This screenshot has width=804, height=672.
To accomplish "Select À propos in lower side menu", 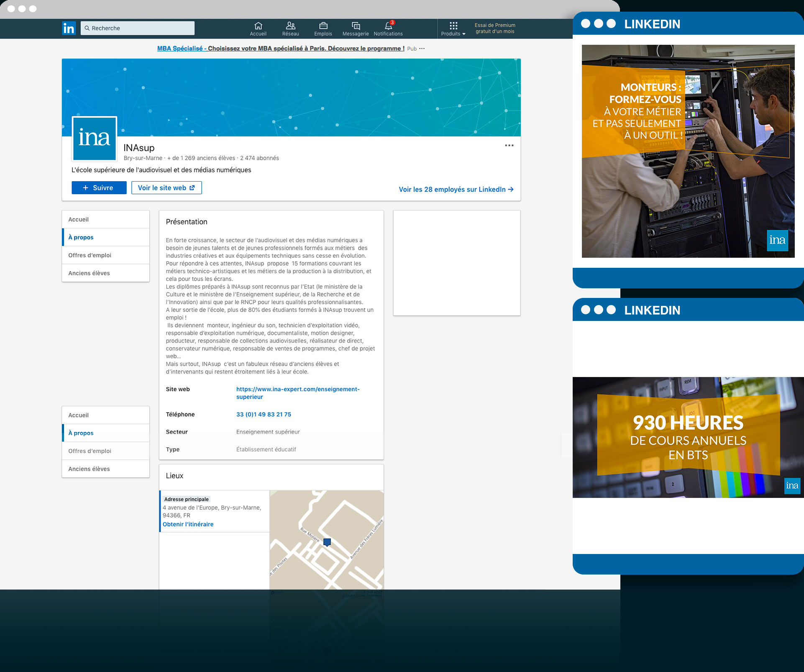I will [106, 433].
